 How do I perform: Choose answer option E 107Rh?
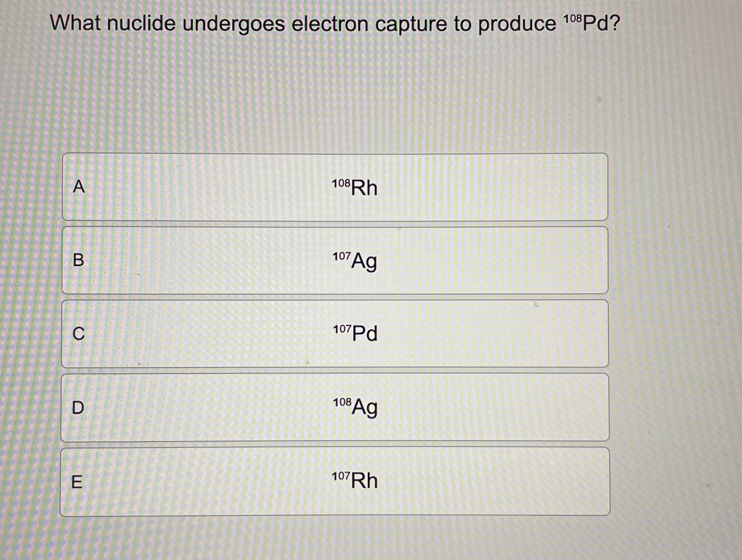click(335, 481)
